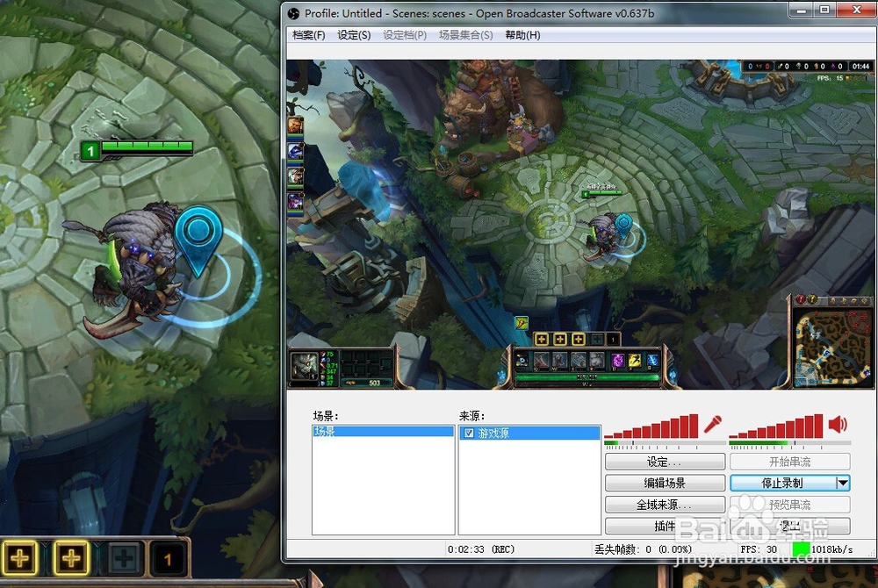
Task: Select the 场景 entry in scenes list
Action: click(383, 432)
